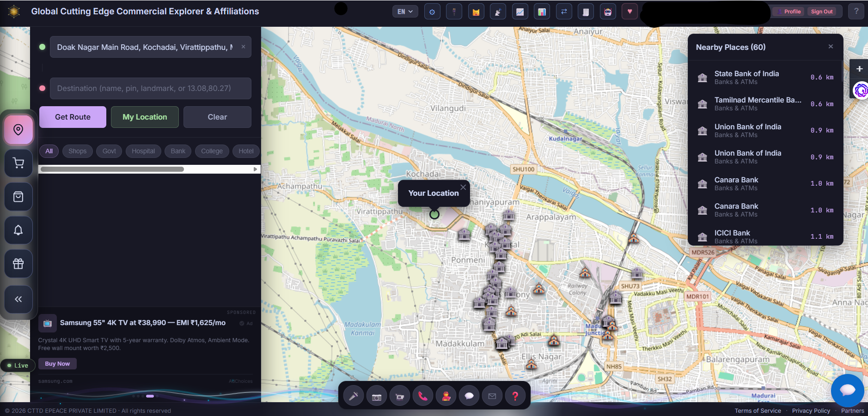This screenshot has width=868, height=416.
Task: Select the College filter chip
Action: tap(212, 151)
